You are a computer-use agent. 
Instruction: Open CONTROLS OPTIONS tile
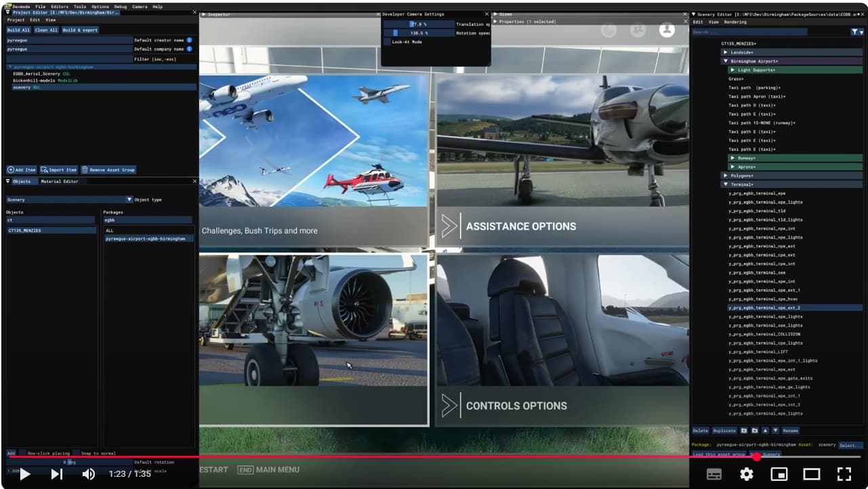click(562, 340)
